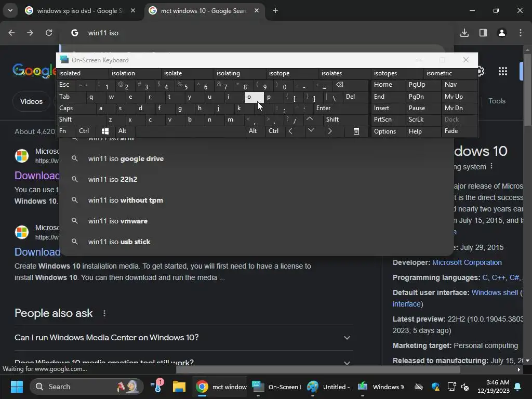Toggle Chrome side panel icon

tap(483, 33)
